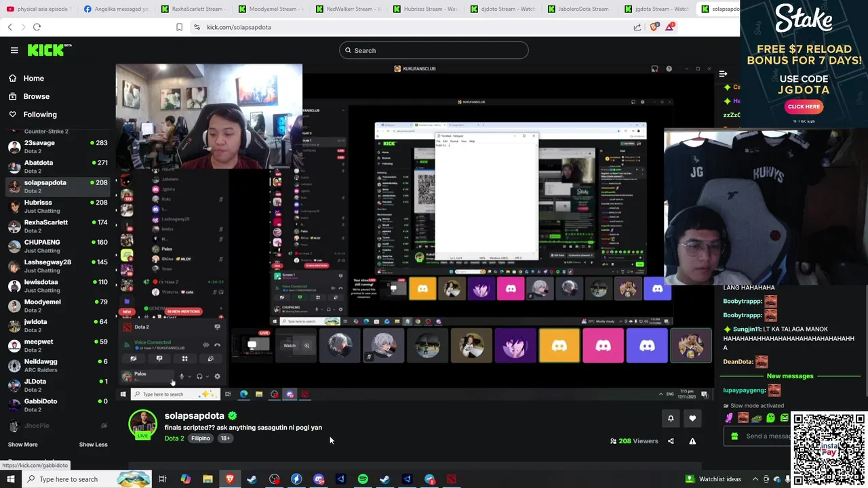Open the chat emote picker pink icon
Image resolution: width=868 pixels, height=488 pixels.
tap(730, 418)
